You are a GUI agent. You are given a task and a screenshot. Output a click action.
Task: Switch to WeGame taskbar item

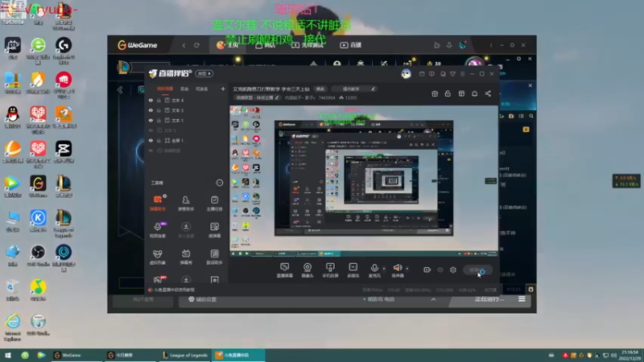76,355
